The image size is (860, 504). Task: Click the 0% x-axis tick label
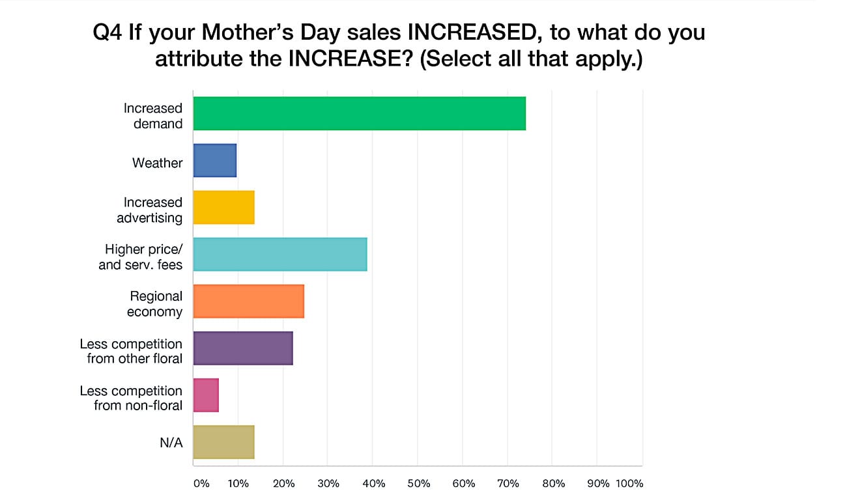[201, 484]
